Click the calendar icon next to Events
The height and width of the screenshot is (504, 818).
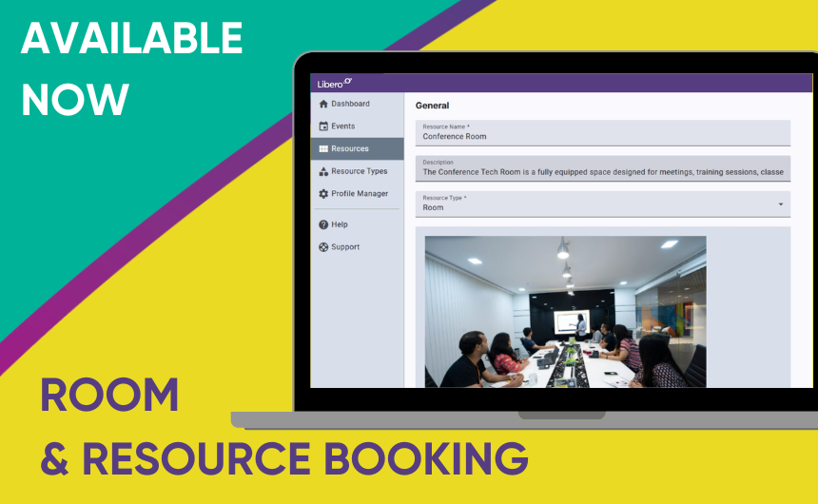(323, 126)
